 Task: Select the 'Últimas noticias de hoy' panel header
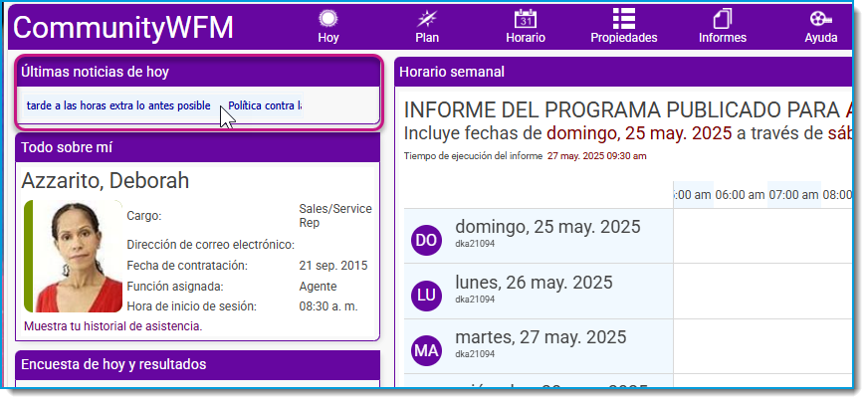point(198,72)
